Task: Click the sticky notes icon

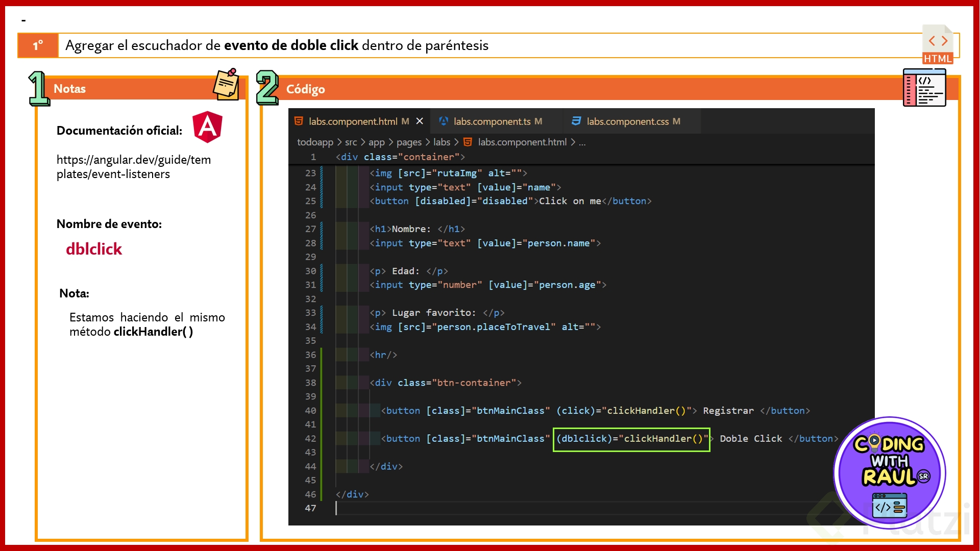Action: (x=226, y=85)
